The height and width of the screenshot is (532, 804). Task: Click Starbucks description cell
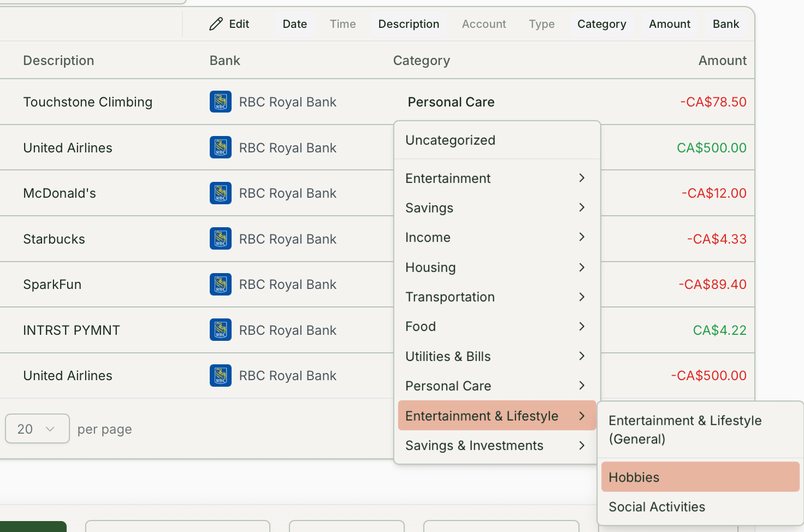point(54,239)
